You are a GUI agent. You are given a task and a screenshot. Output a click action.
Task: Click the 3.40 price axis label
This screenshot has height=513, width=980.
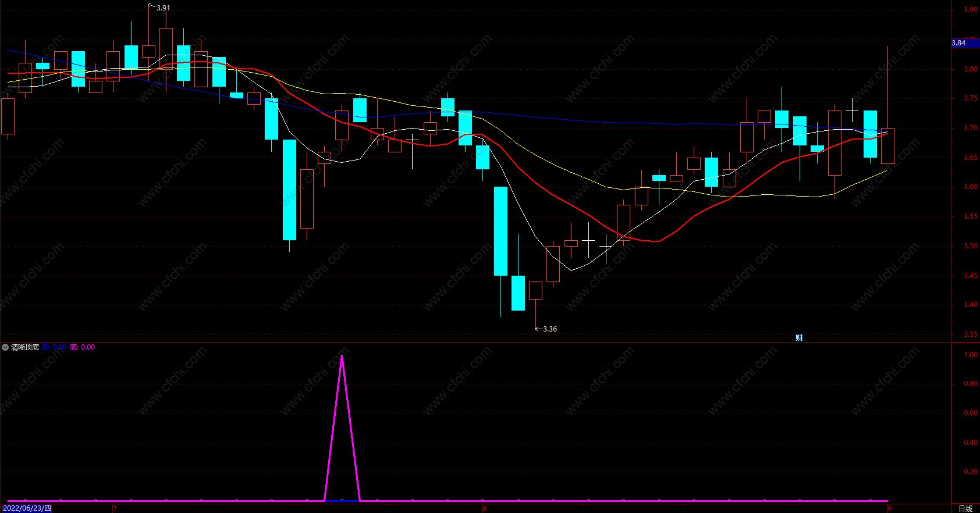click(x=971, y=305)
